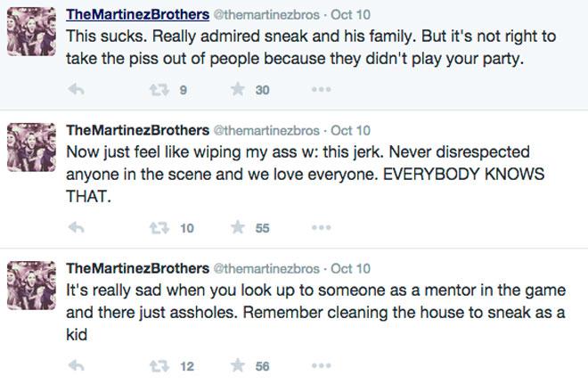Retweet the tweet with 12 retweets

[x=159, y=366]
